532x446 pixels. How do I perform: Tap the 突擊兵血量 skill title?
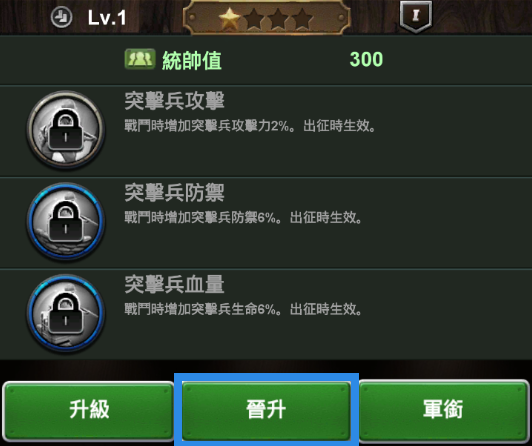coord(174,284)
